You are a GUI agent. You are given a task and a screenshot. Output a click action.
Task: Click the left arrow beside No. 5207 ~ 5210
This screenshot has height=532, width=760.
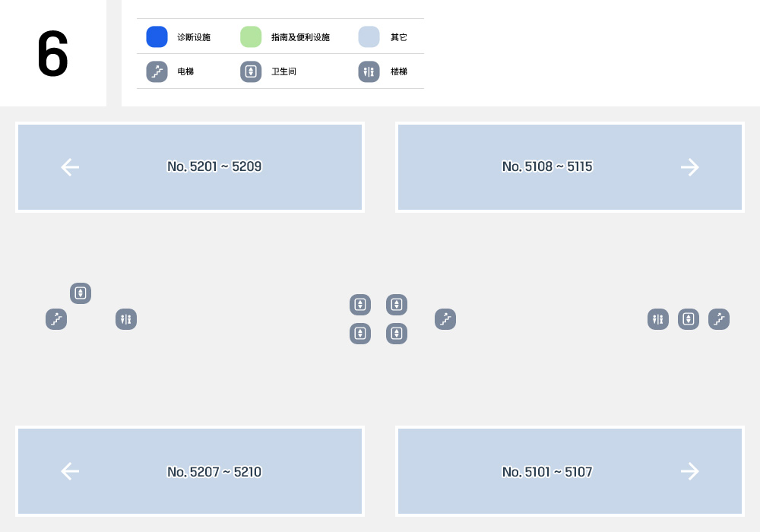click(70, 471)
